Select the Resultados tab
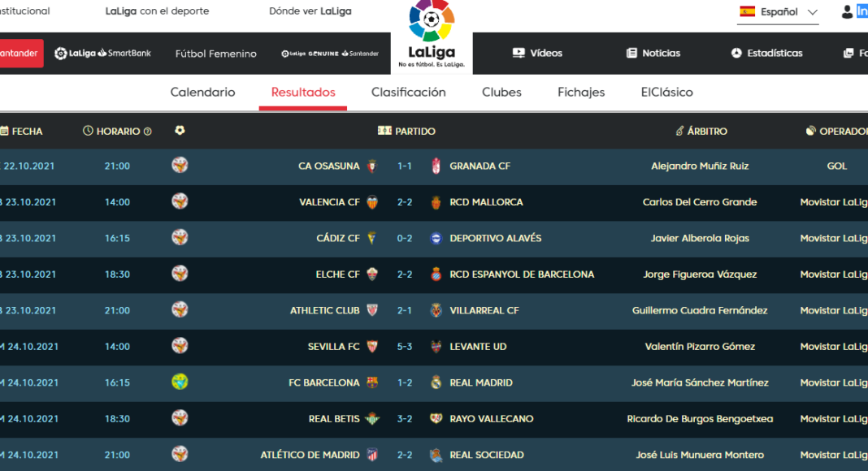This screenshot has height=471, width=868. tap(303, 93)
